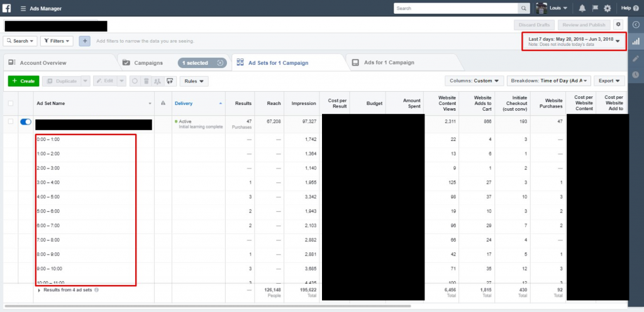
Task: Click the green Create button
Action: (x=23, y=81)
